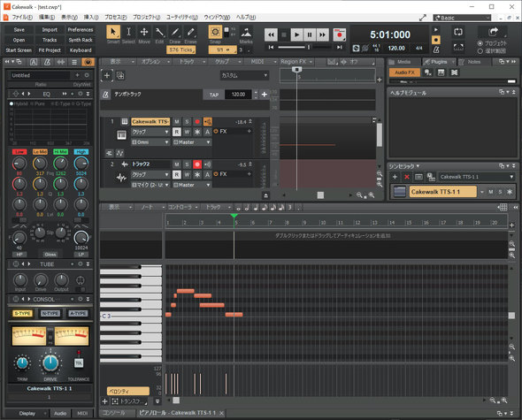This screenshot has width=522, height=420.
Task: Disarm record on トラック2
Action: (197, 164)
